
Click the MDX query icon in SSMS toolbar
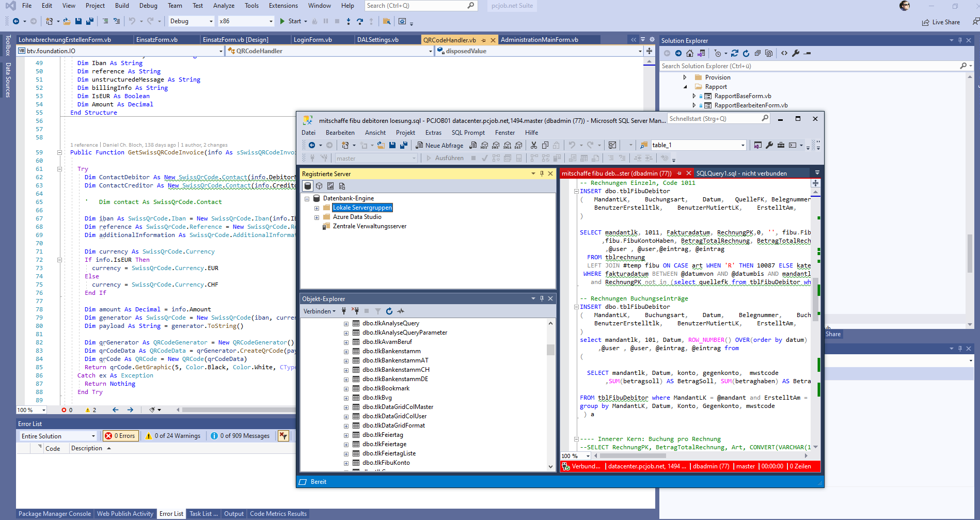click(484, 145)
